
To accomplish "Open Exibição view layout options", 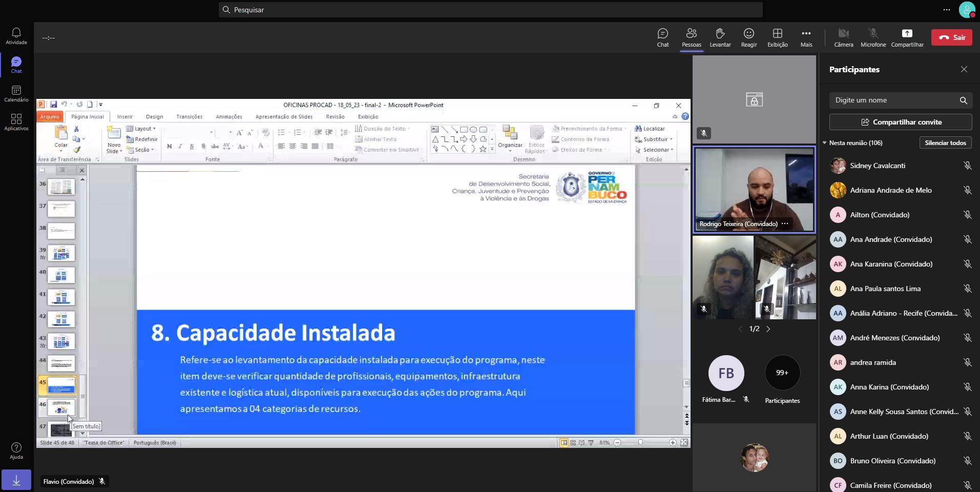I will pos(777,37).
